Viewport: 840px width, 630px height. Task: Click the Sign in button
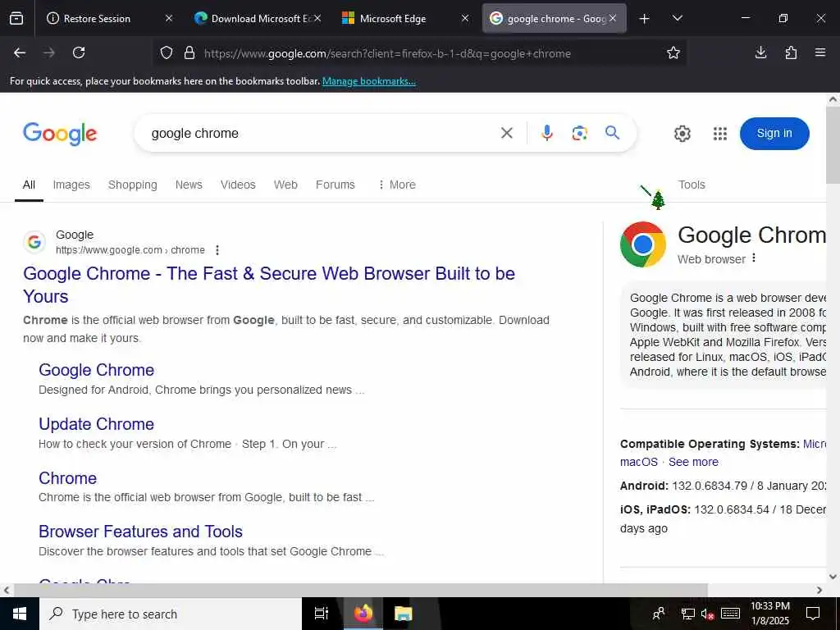click(774, 134)
